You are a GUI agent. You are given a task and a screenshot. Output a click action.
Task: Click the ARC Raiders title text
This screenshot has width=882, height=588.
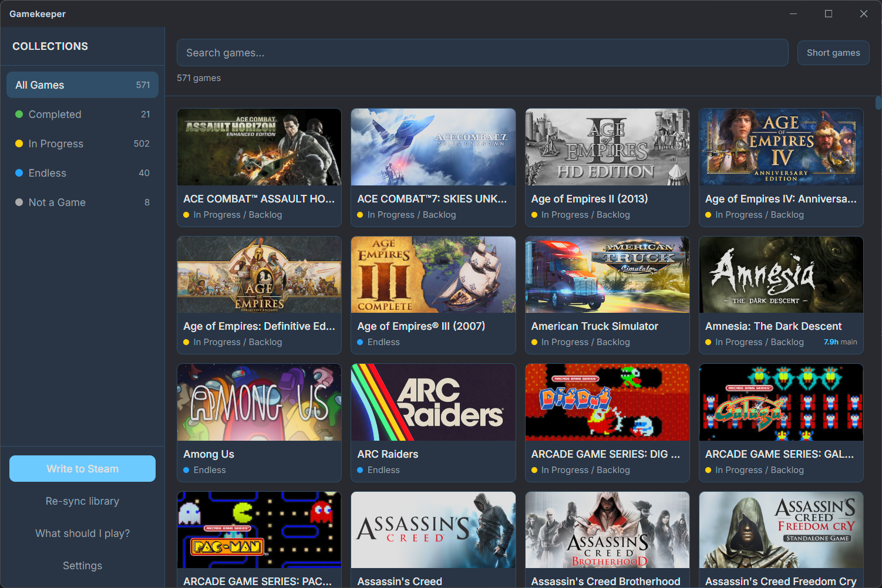(388, 454)
